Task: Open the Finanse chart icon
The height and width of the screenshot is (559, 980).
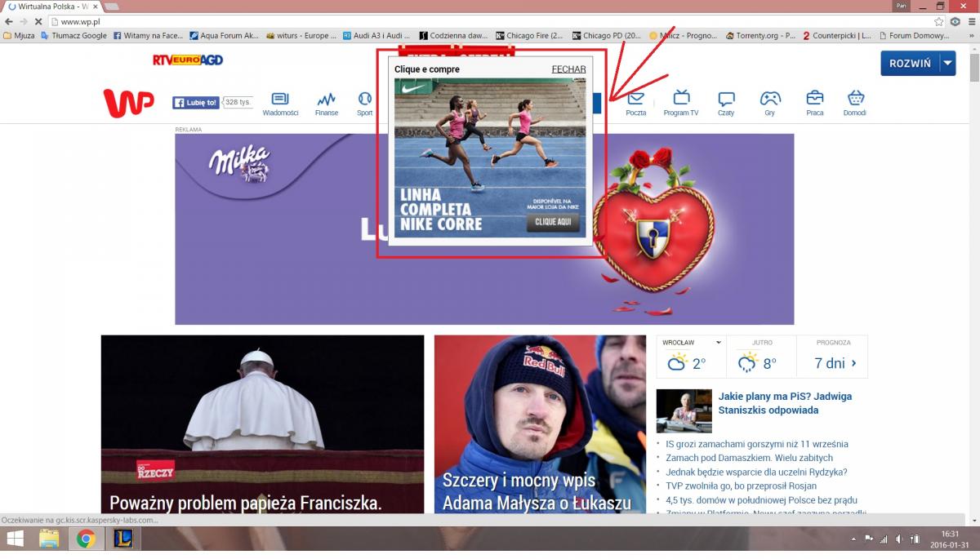Action: point(327,104)
